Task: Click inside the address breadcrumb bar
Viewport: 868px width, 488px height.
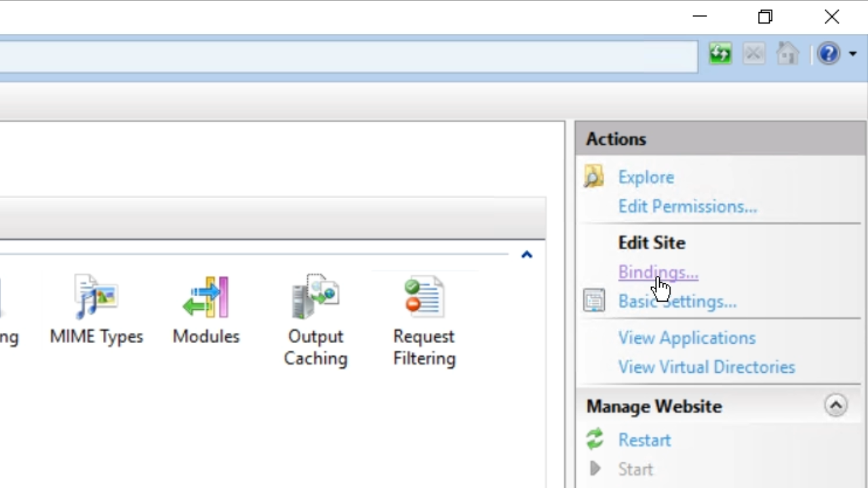Action: pos(339,56)
